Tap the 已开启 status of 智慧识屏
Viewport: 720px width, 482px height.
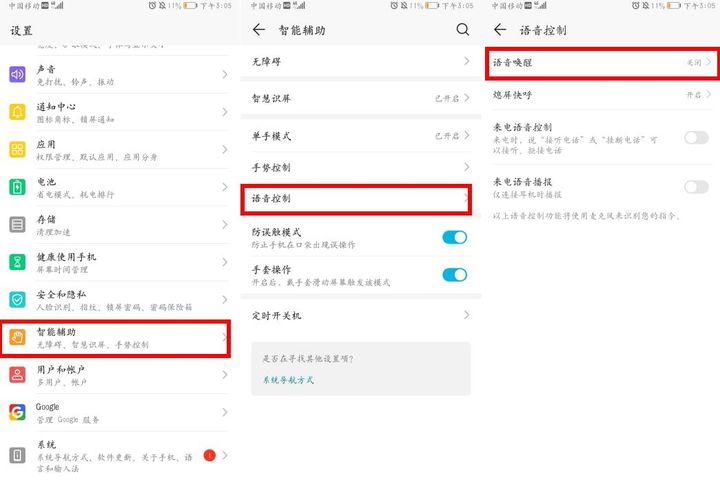447,98
